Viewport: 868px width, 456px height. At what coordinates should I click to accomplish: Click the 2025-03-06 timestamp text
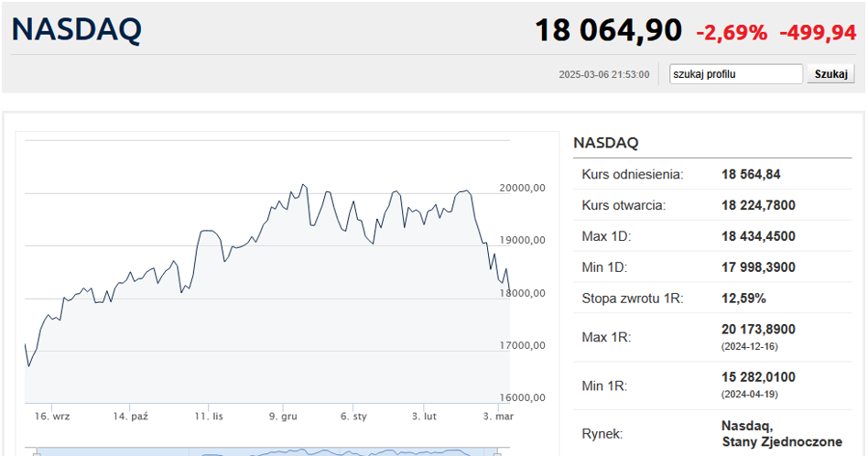tap(603, 75)
